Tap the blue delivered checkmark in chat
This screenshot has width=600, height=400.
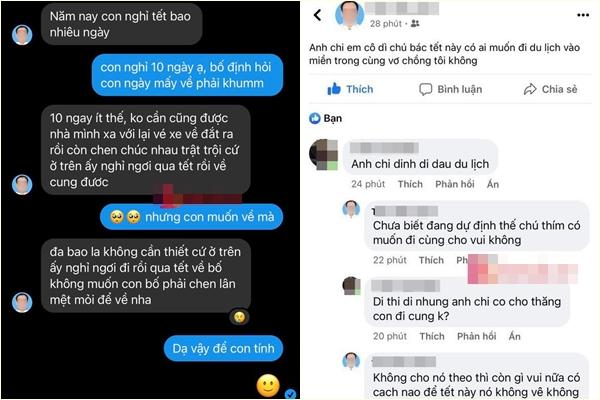point(290,393)
